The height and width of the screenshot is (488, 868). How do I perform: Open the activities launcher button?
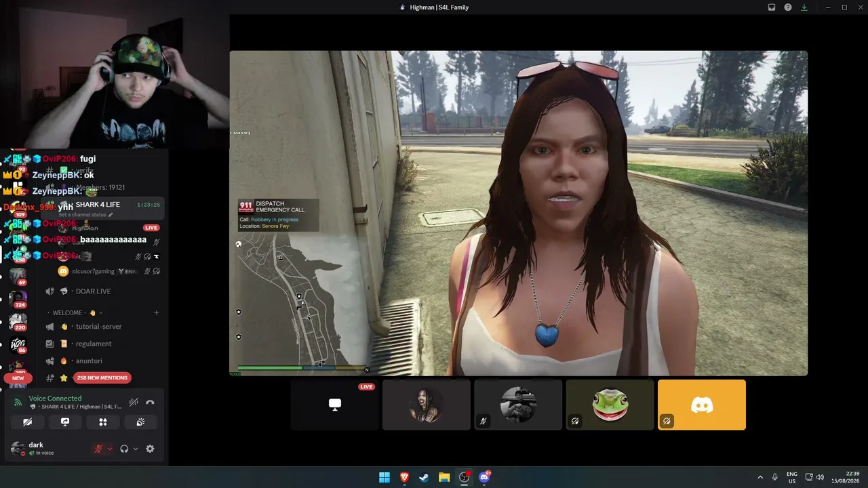103,422
